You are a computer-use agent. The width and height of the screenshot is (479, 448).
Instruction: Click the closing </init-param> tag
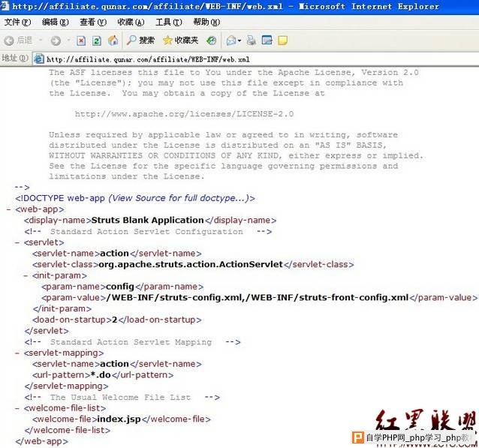(x=62, y=308)
